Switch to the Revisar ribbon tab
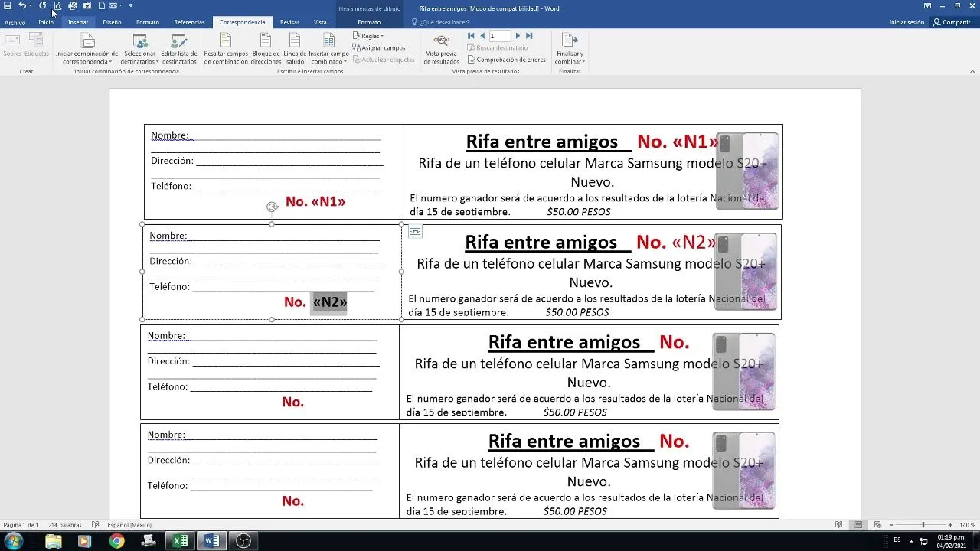 tap(289, 22)
